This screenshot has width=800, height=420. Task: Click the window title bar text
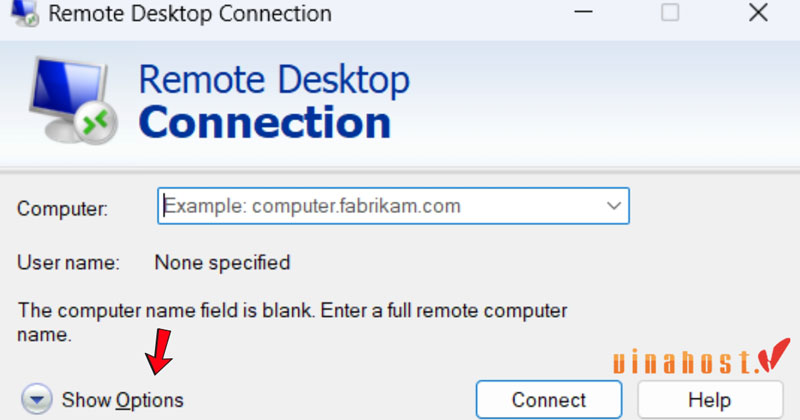pos(190,14)
